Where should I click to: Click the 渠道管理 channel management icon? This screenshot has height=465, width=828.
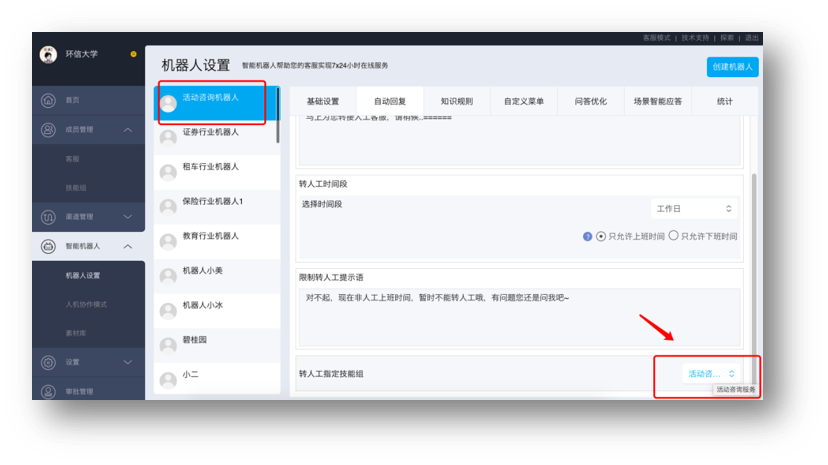click(x=48, y=217)
